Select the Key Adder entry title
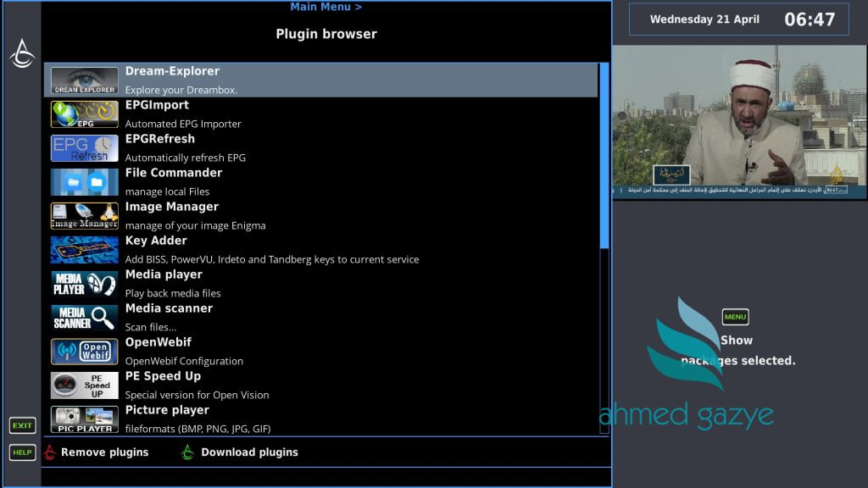The height and width of the screenshot is (488, 868). [156, 241]
